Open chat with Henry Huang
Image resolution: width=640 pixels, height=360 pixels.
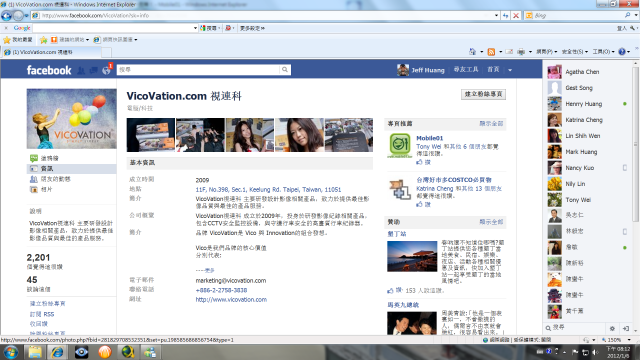[587, 104]
